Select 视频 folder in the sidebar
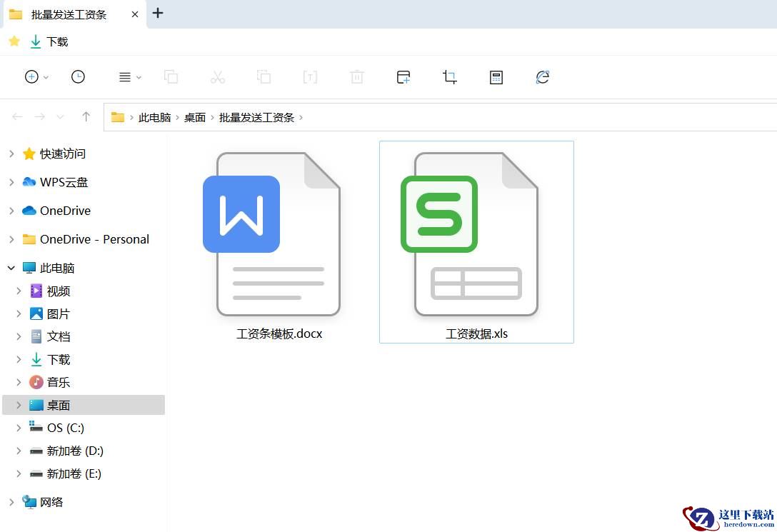777x532 pixels. coord(58,291)
